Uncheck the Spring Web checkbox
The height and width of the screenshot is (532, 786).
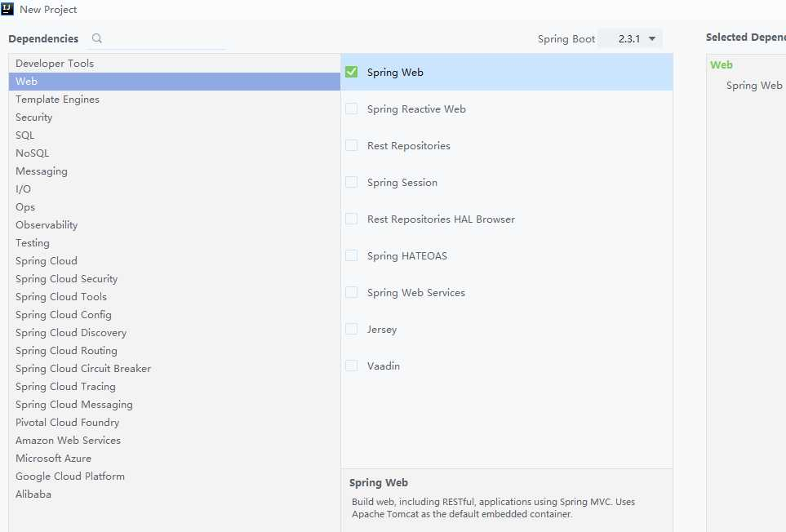click(352, 72)
